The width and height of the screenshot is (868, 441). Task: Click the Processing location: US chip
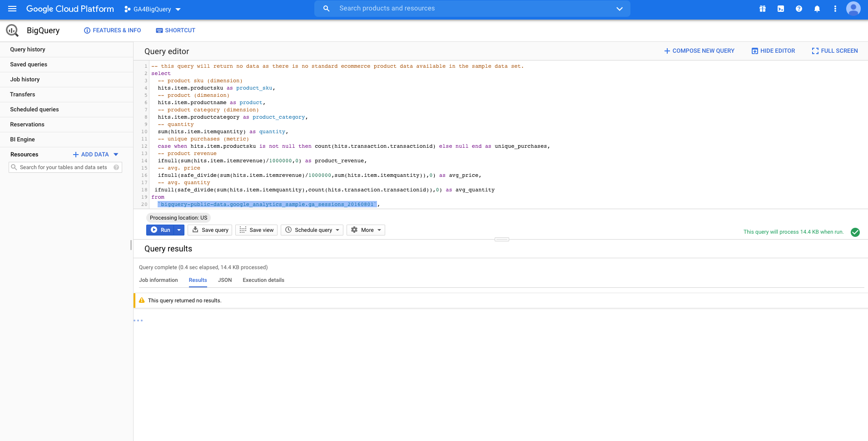[x=179, y=218]
